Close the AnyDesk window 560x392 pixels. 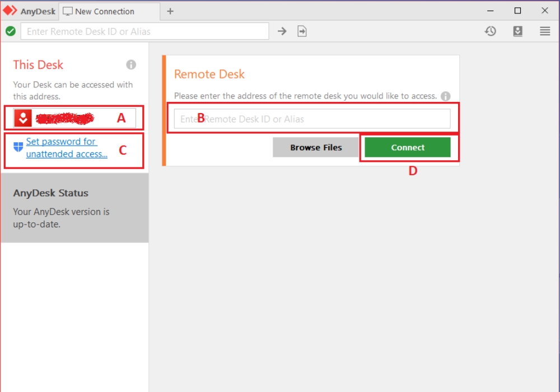(x=545, y=11)
